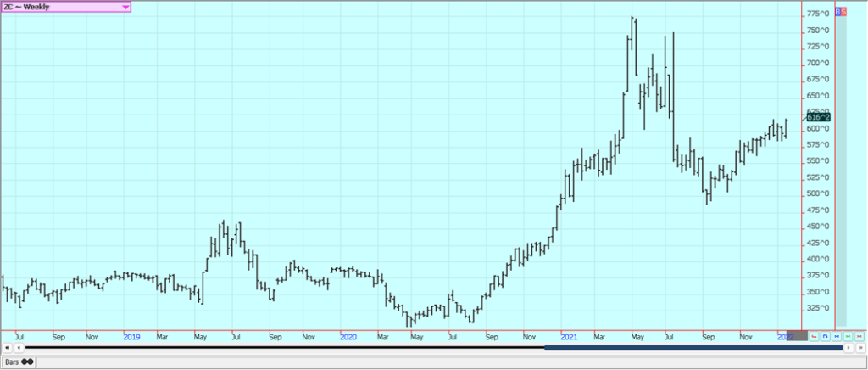868x370 pixels.
Task: Click the red horizontal compress icon
Action: click(x=860, y=336)
